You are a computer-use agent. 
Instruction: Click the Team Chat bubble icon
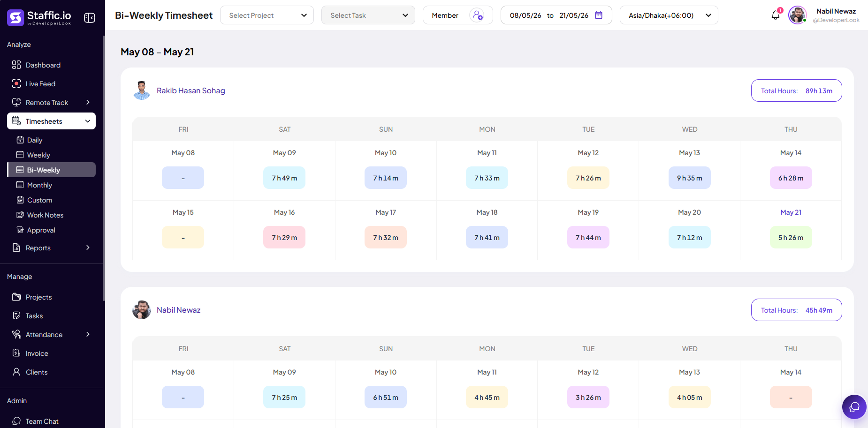(x=16, y=421)
